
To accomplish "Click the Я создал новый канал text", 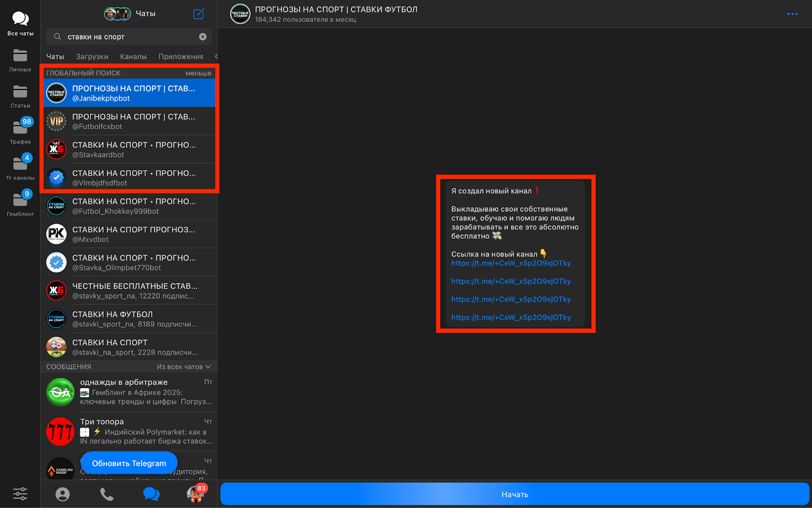I will tap(491, 191).
